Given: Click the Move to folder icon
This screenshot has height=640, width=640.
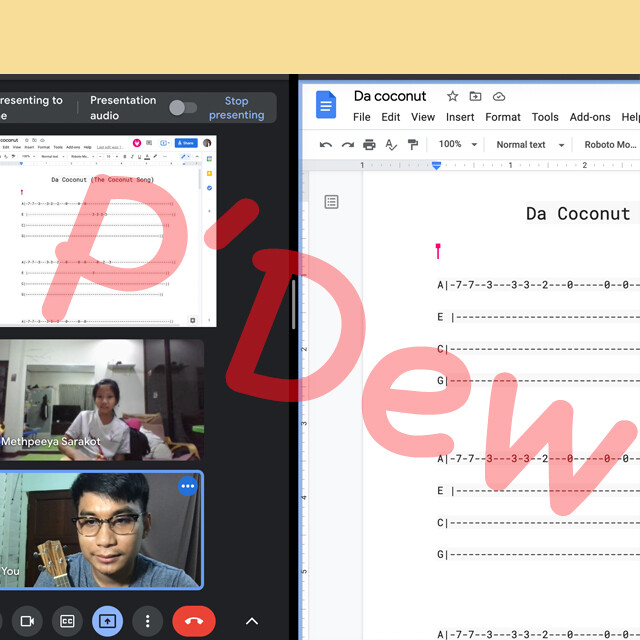Looking at the screenshot, I should [x=476, y=97].
